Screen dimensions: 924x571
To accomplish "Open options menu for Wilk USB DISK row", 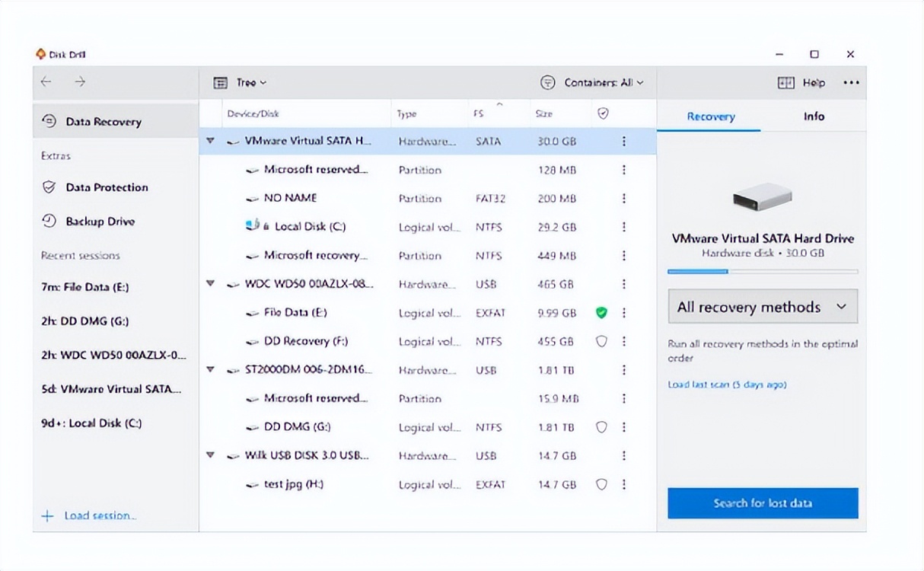I will point(624,456).
